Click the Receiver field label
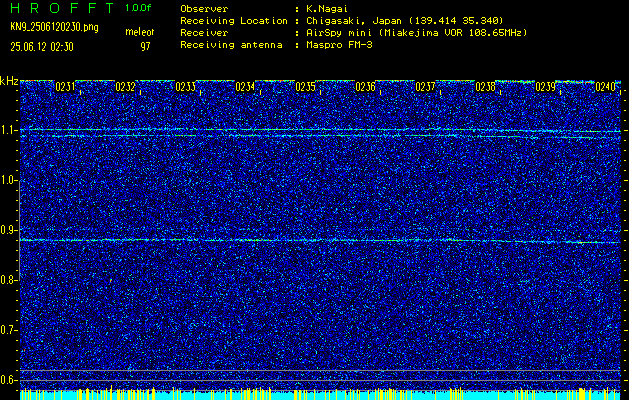This screenshot has width=629, height=400. pos(204,32)
